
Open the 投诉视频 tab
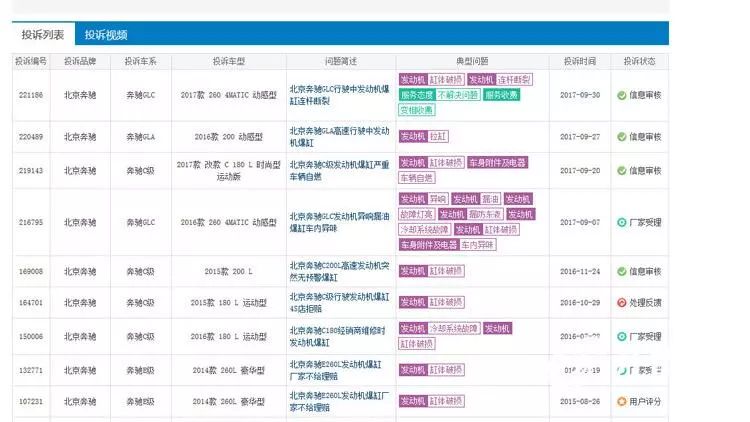coord(106,34)
